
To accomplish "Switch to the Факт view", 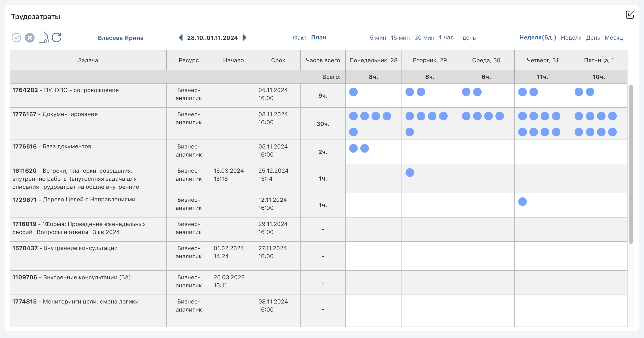I will [x=300, y=38].
